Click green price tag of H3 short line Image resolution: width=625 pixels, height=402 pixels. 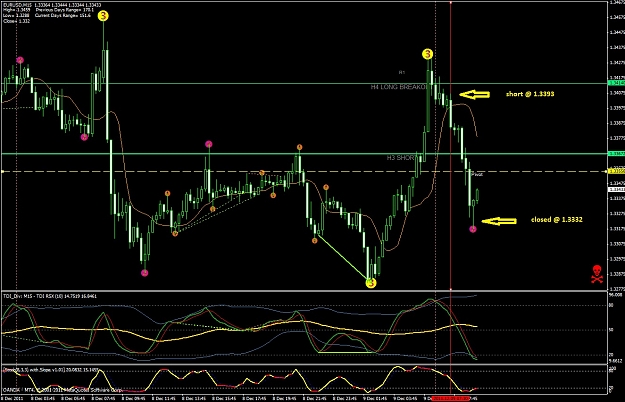616,153
